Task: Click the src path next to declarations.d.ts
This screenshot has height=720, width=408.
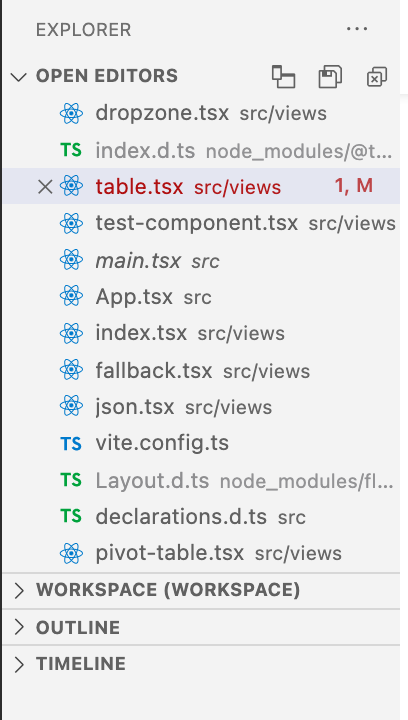Action: 292,518
